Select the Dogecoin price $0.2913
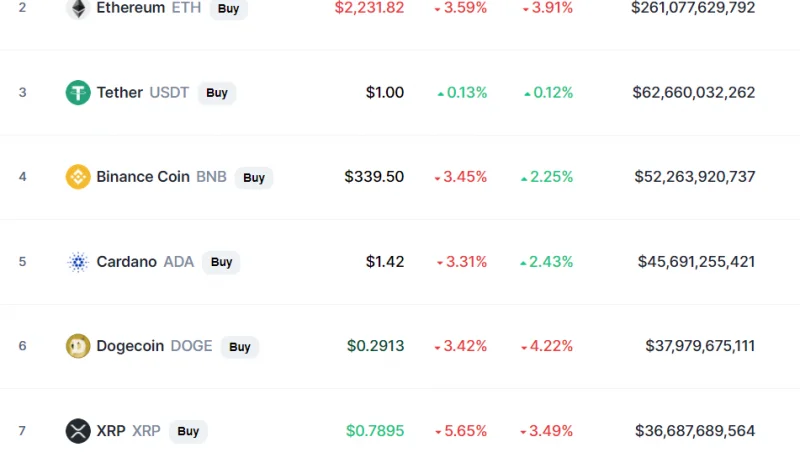The height and width of the screenshot is (458, 800). pyautogui.click(x=376, y=346)
